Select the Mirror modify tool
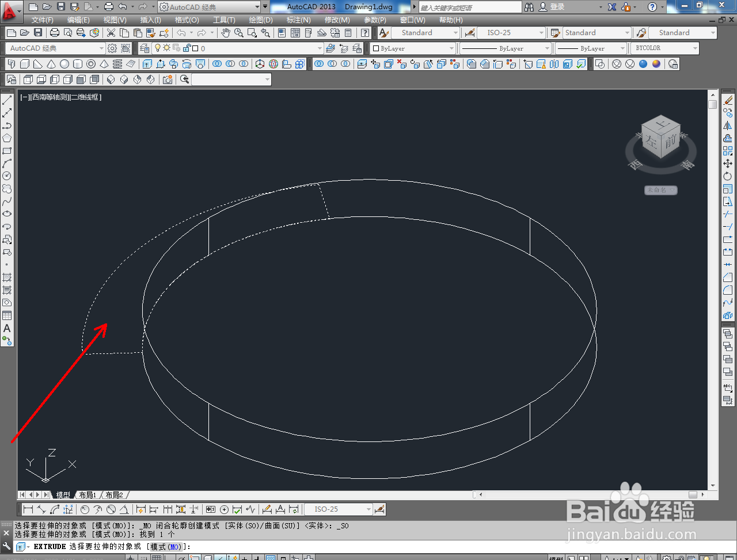Viewport: 737px width, 560px height. point(728,125)
